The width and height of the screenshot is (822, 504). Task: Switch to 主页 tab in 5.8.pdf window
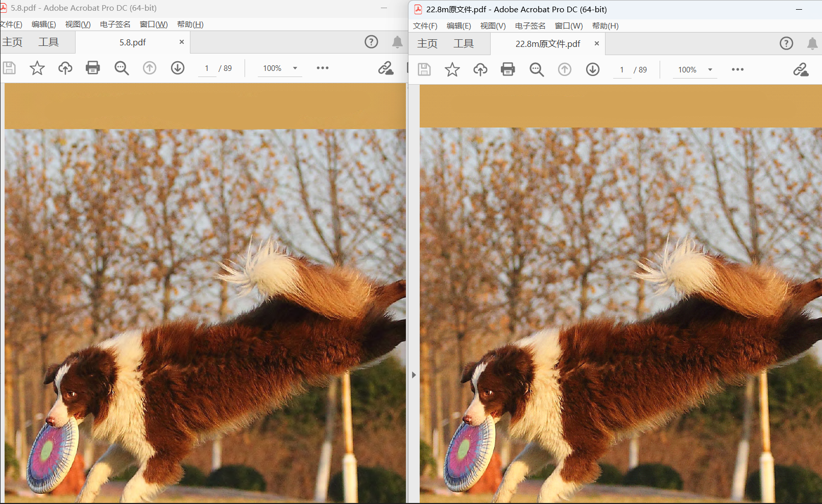coord(12,42)
